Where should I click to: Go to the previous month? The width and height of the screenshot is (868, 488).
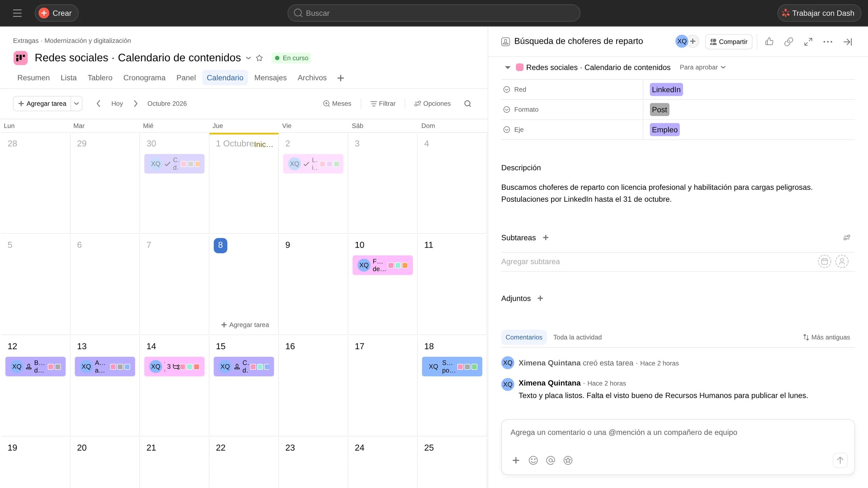click(x=98, y=104)
